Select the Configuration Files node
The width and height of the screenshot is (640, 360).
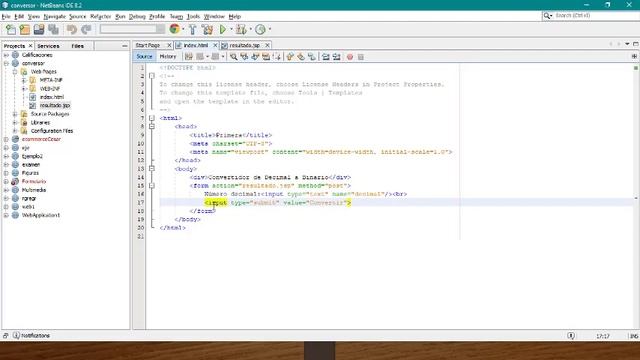tap(52, 131)
